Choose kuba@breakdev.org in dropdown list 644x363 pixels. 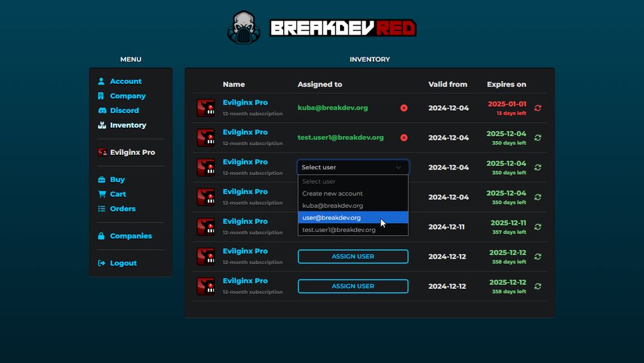coord(353,206)
